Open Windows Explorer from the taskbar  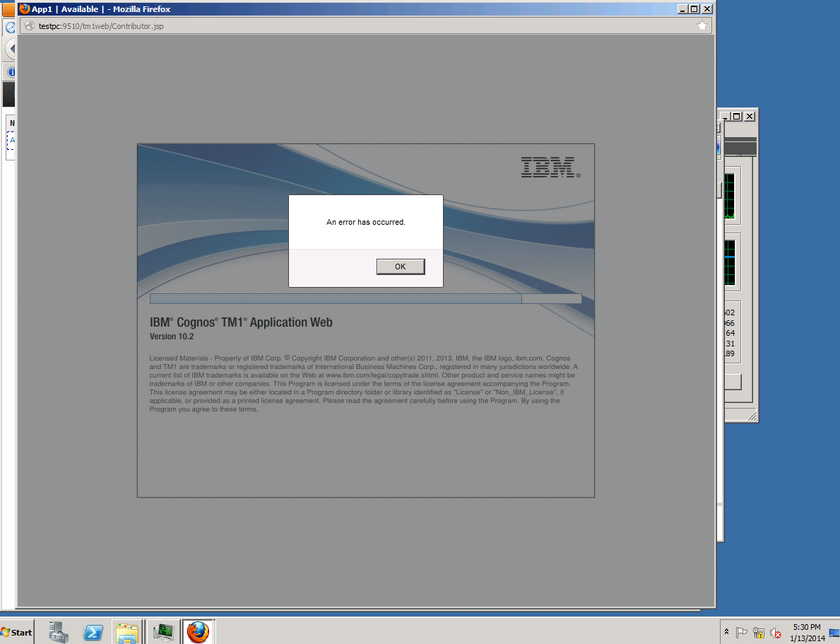click(127, 632)
